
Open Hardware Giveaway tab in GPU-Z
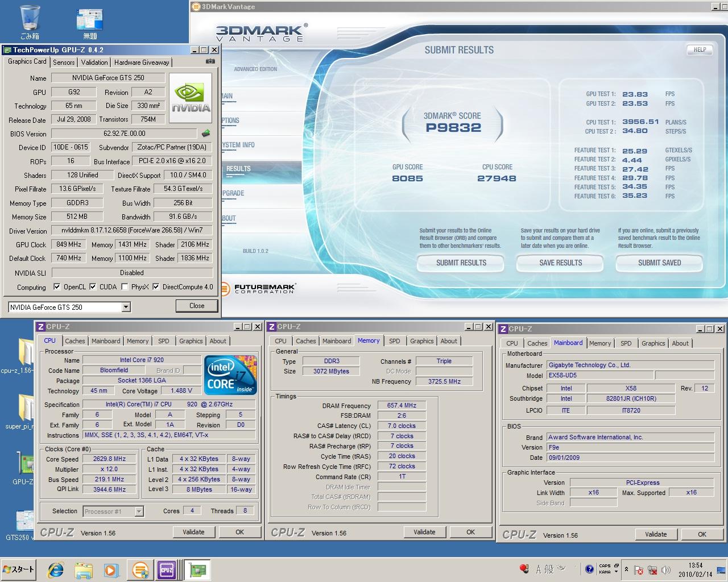(142, 63)
